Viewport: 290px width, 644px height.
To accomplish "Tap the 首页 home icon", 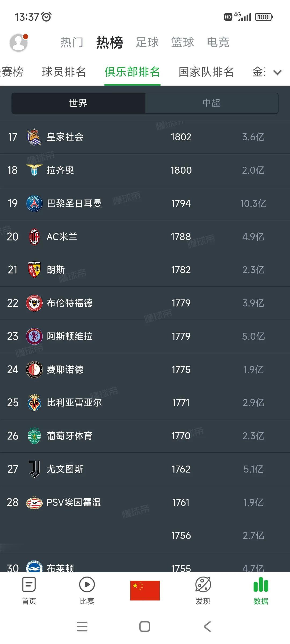I will 29,584.
